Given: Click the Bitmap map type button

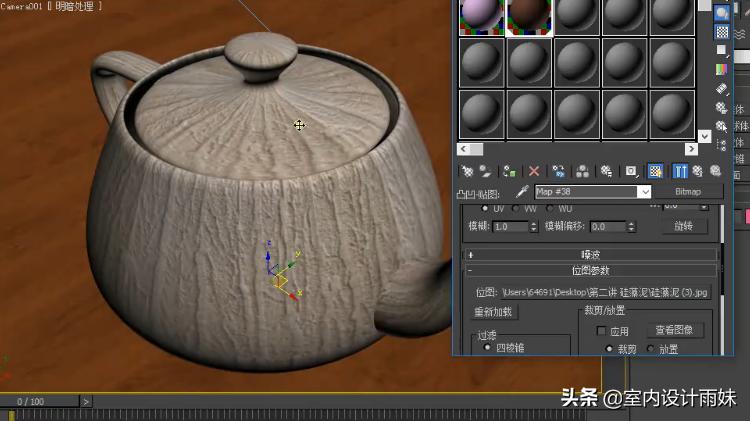Looking at the screenshot, I should pos(688,192).
